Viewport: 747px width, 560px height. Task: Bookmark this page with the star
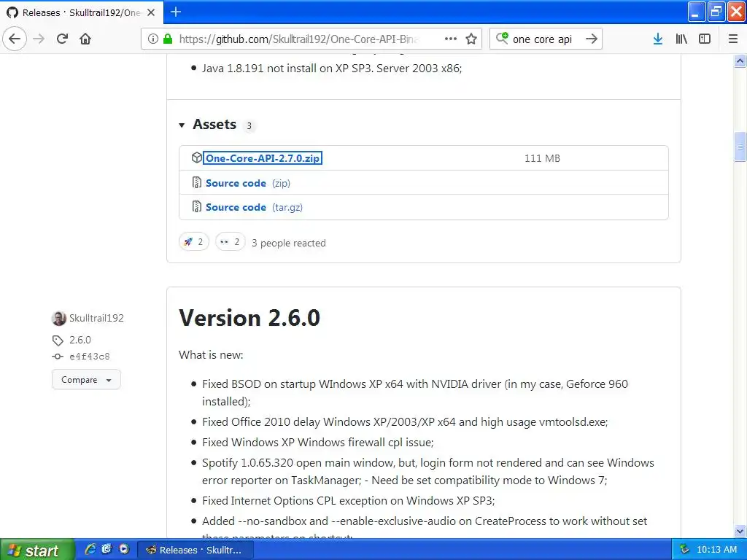pyautogui.click(x=471, y=39)
